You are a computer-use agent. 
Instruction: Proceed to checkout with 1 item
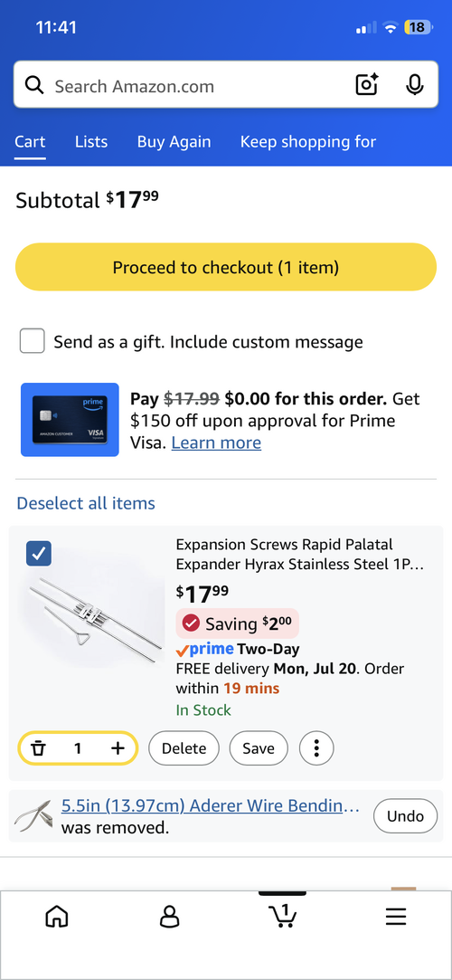226,268
